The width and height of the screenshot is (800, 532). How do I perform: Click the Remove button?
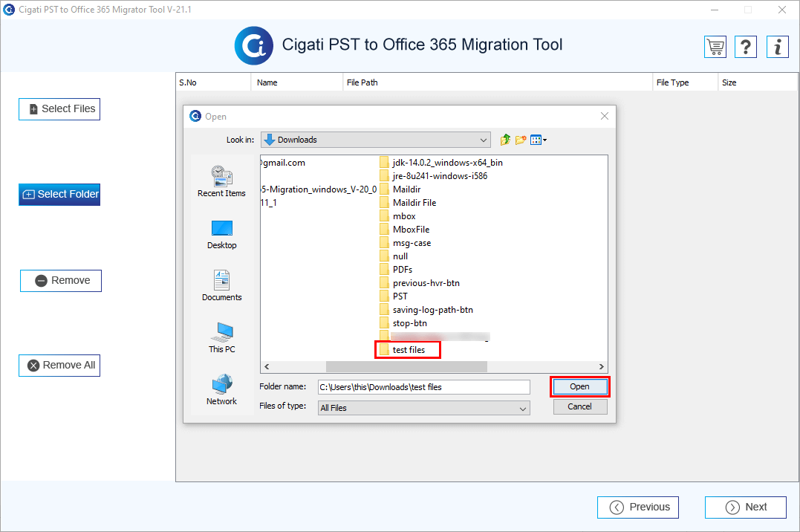tap(61, 281)
